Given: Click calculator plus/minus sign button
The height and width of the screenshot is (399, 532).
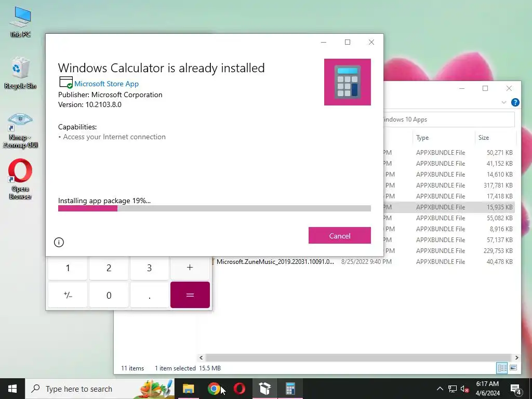Looking at the screenshot, I should pyautogui.click(x=68, y=295).
